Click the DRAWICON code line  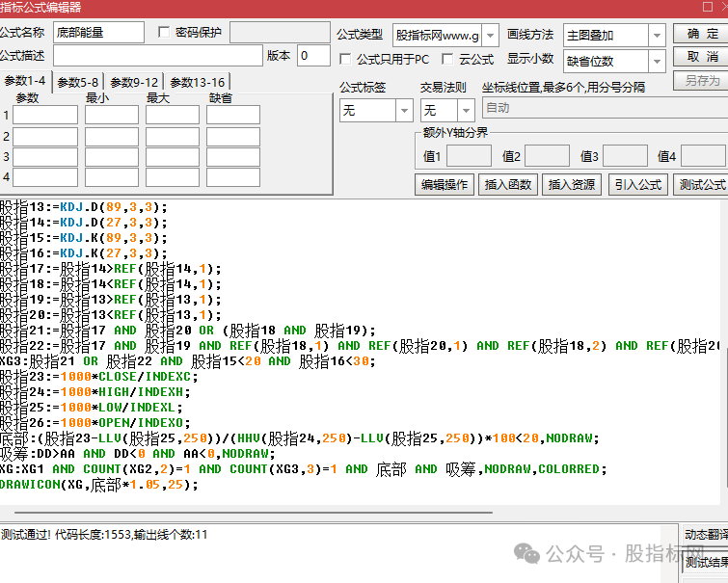coord(99,485)
